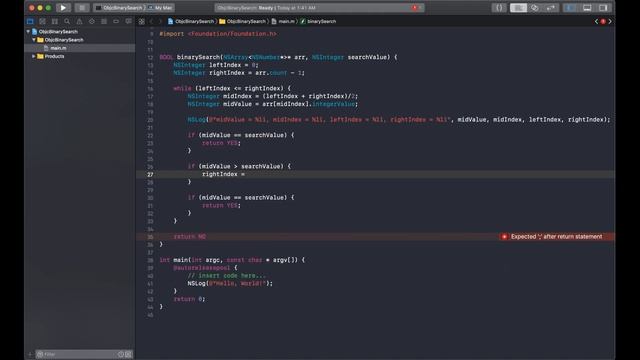Image resolution: width=640 pixels, height=360 pixels.
Task: Click ObjcBinarySearch project in jump bar
Action: pos(191,21)
